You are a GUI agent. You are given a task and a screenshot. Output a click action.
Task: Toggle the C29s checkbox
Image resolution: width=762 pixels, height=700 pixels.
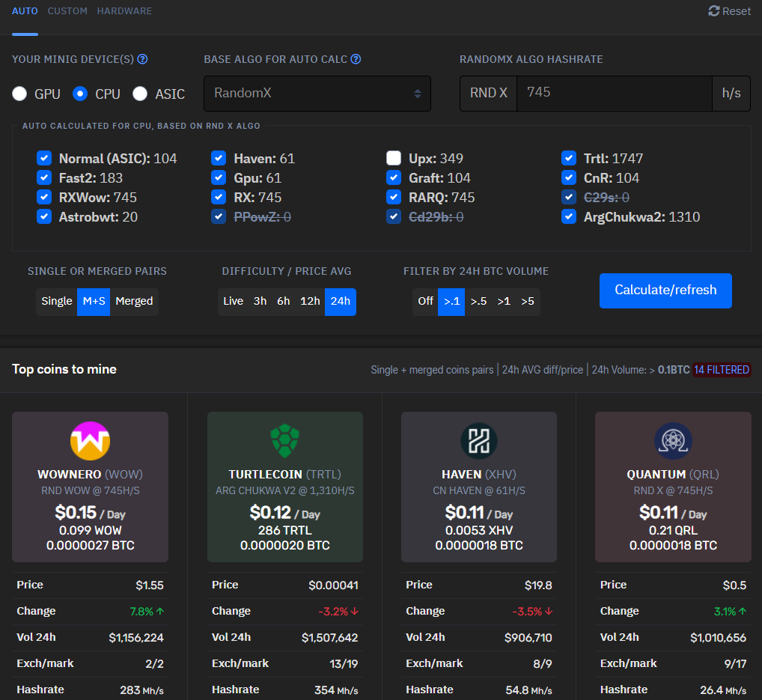pyautogui.click(x=569, y=197)
